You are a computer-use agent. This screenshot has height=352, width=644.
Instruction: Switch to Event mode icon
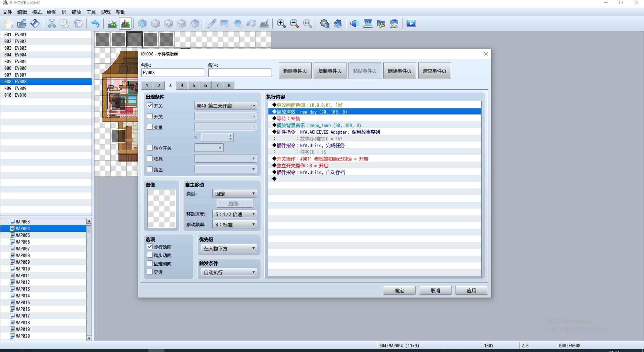click(125, 24)
